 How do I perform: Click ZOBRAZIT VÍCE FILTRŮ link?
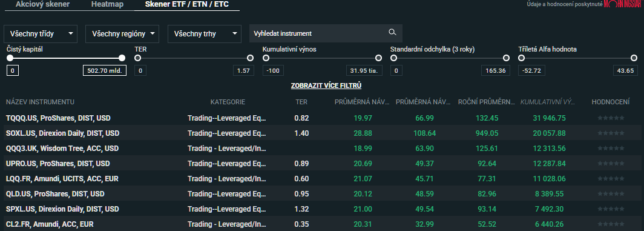coord(326,85)
